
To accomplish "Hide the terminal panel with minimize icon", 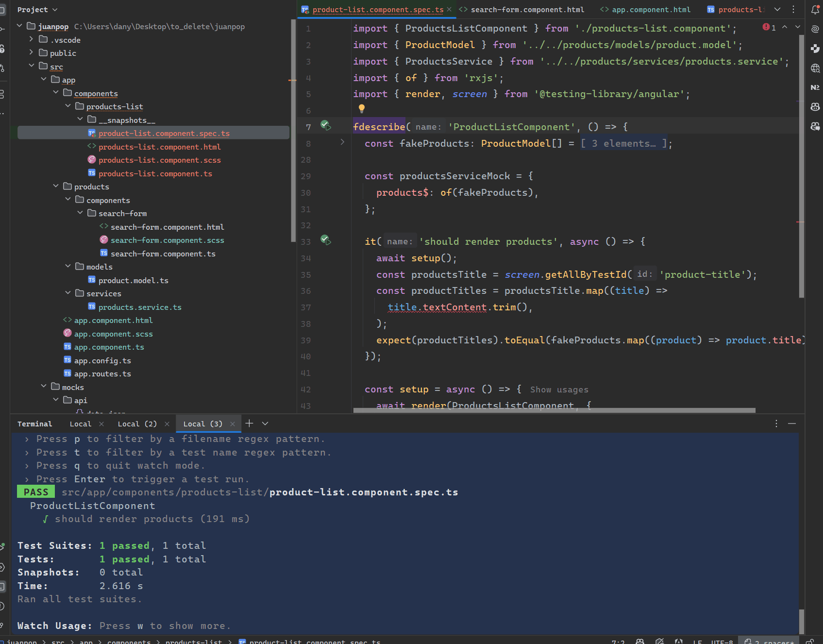I will (792, 424).
